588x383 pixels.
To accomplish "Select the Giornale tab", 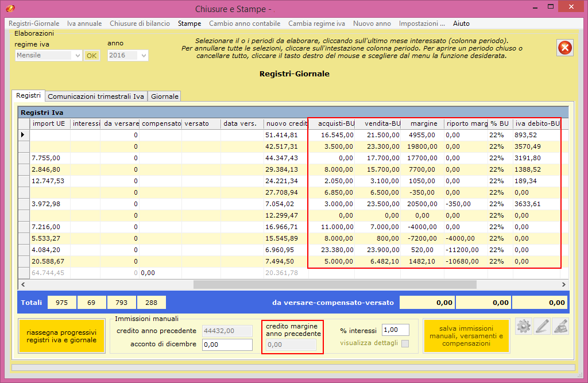I will [x=165, y=96].
